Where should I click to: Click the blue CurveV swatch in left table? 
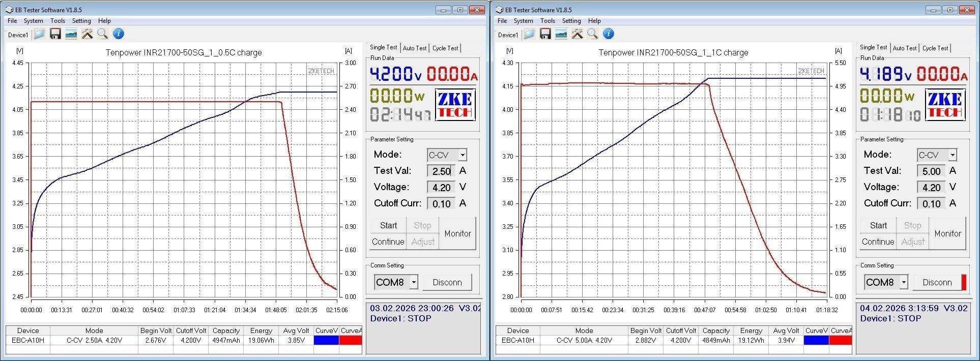click(326, 340)
